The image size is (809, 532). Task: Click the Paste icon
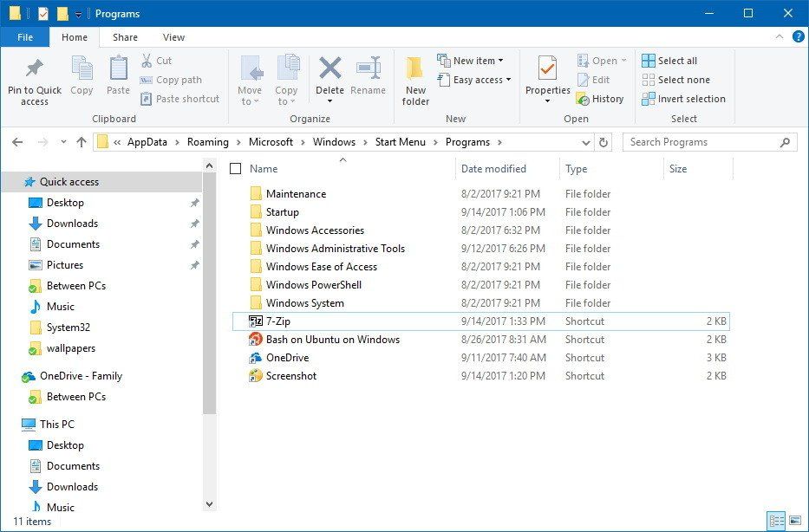(x=118, y=78)
